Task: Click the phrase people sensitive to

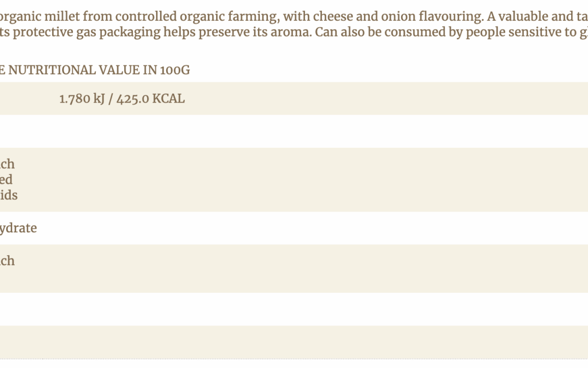Action: tap(503, 32)
